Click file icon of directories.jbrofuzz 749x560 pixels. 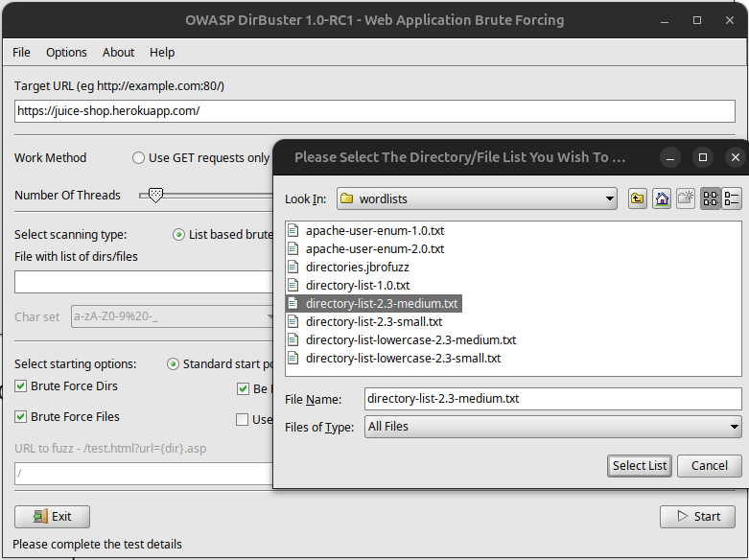[x=293, y=268]
